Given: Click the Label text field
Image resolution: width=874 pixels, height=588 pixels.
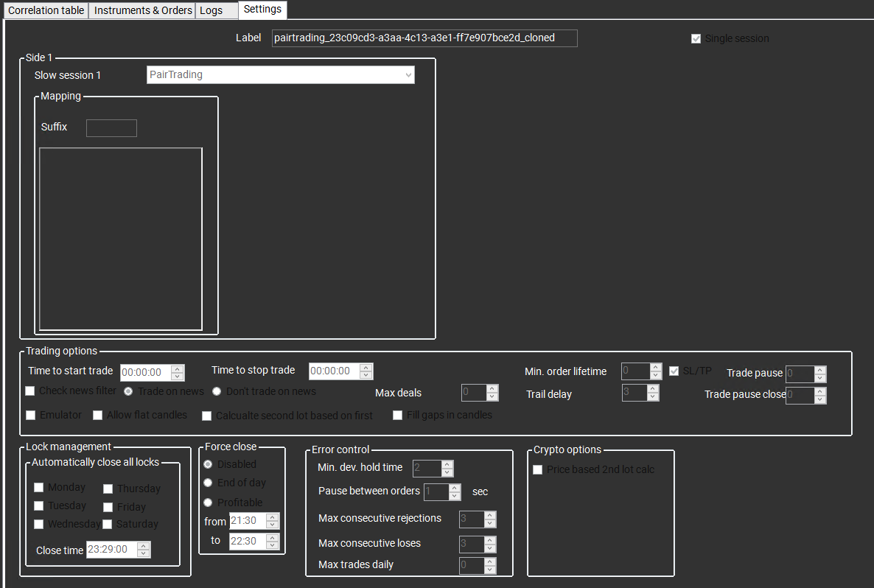Looking at the screenshot, I should coord(424,38).
